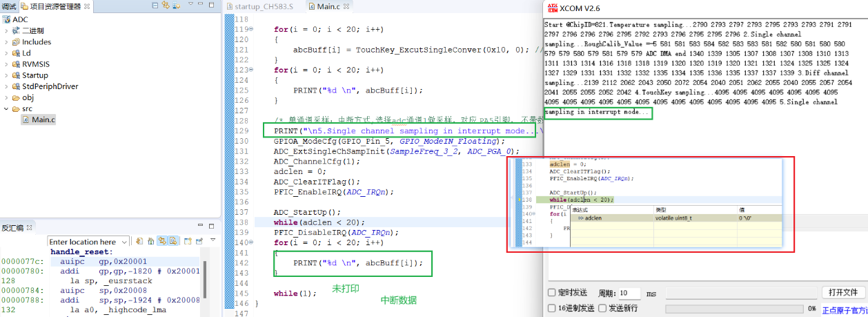Switch to the 调试 tab
This screenshot has height=317, width=868.
click(x=8, y=7)
